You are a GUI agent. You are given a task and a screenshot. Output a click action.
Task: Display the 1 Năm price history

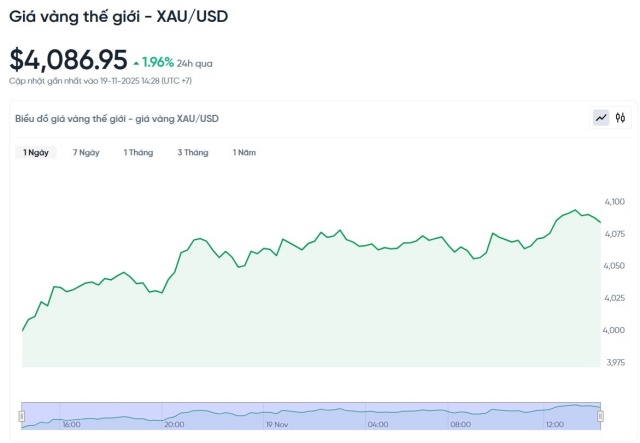point(244,153)
